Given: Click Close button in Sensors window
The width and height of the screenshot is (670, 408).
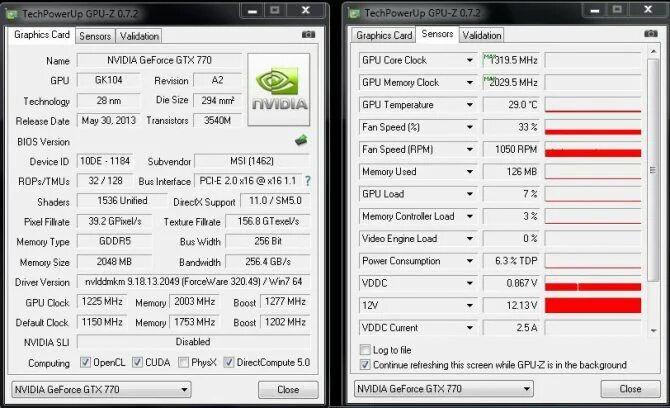Looking at the screenshot, I should 630,389.
